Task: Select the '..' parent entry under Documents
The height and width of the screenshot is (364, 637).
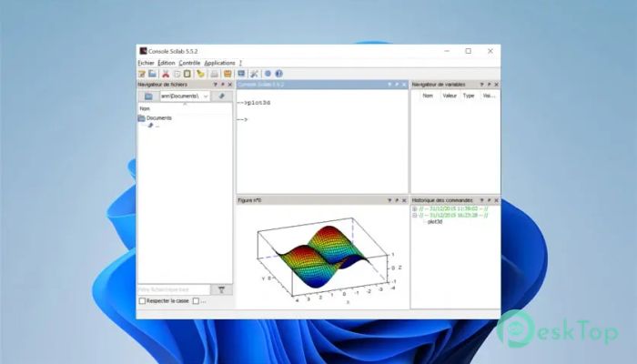Action: (x=154, y=126)
